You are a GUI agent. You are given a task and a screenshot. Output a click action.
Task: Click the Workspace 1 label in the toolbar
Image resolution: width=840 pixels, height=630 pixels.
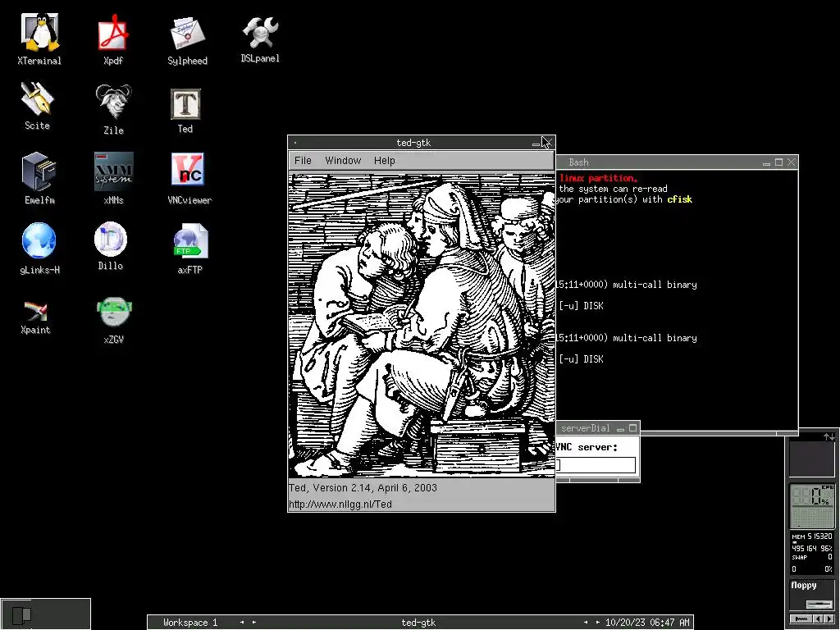pos(190,622)
